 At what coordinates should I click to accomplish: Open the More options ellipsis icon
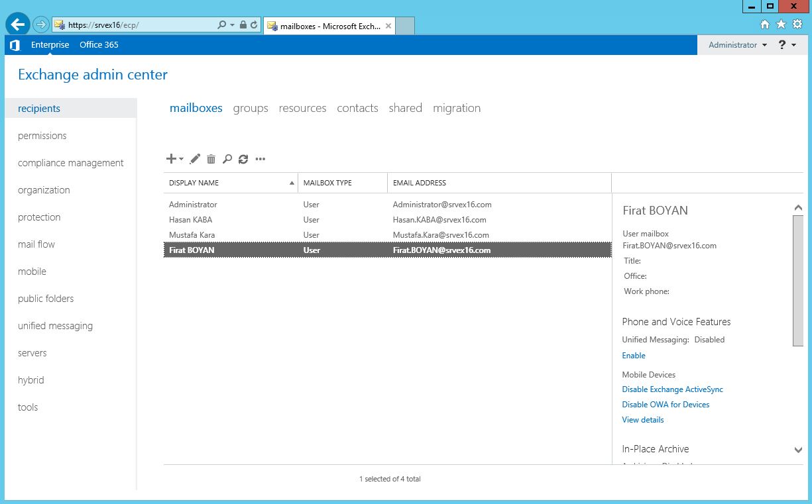[261, 159]
